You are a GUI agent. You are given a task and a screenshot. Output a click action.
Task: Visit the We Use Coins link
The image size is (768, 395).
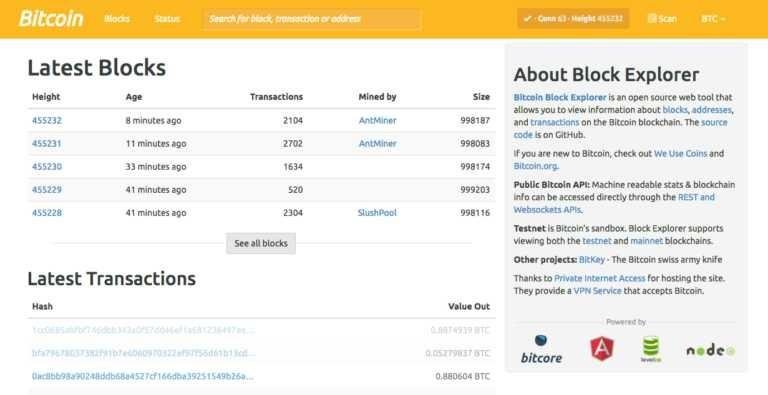click(x=680, y=153)
